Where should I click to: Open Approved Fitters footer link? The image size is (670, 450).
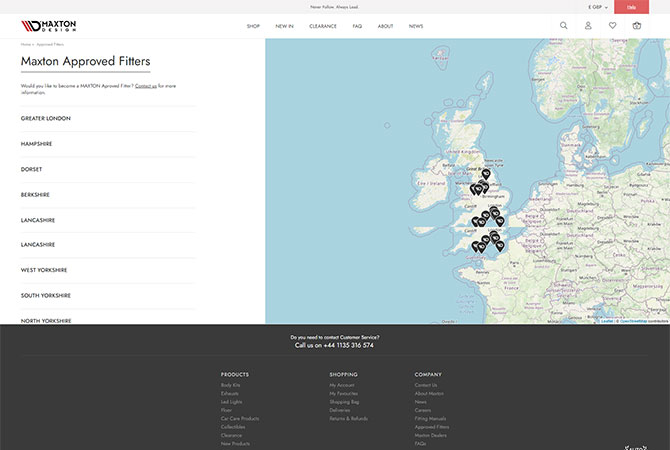(x=432, y=427)
